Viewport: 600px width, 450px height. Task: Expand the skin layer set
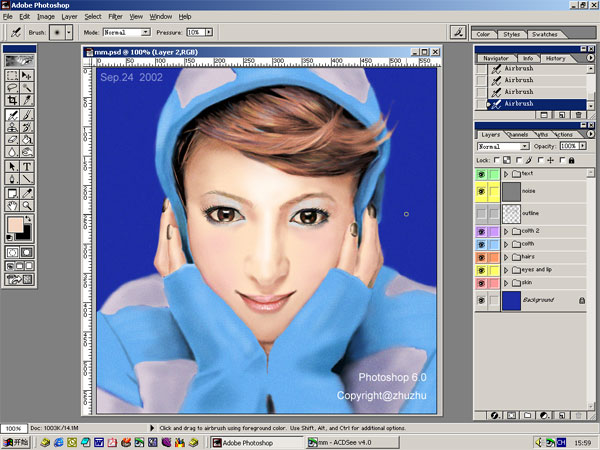pyautogui.click(x=506, y=283)
